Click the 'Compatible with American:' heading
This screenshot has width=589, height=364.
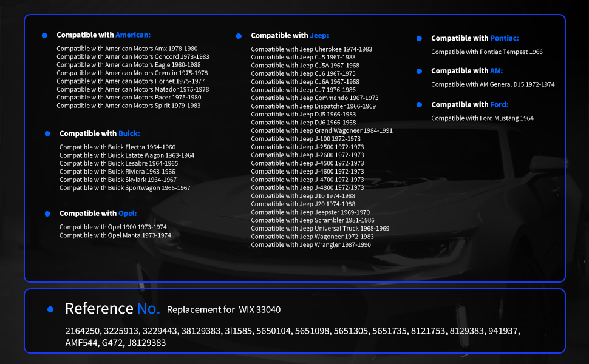103,35
